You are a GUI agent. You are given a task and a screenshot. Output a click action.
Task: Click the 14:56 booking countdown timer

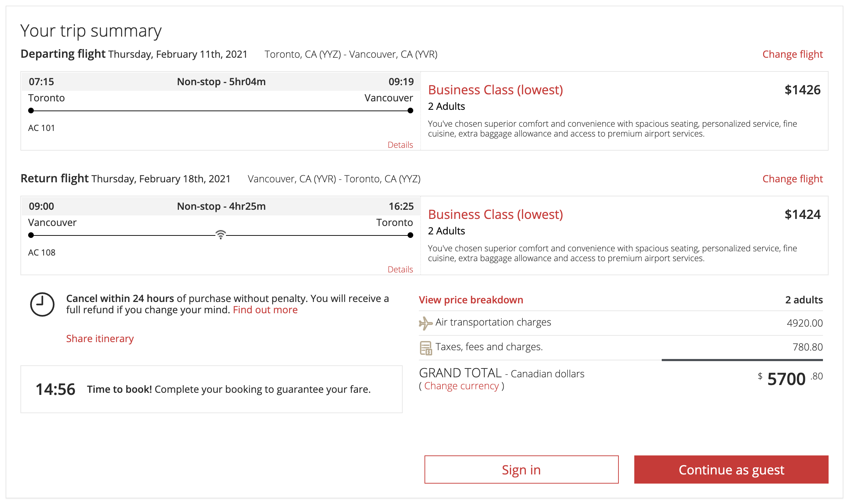(55, 389)
